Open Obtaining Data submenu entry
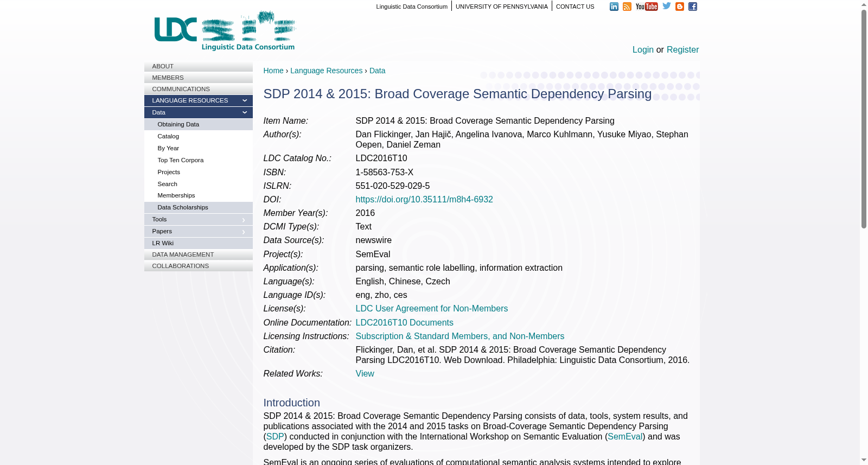868x465 pixels. pyautogui.click(x=199, y=124)
